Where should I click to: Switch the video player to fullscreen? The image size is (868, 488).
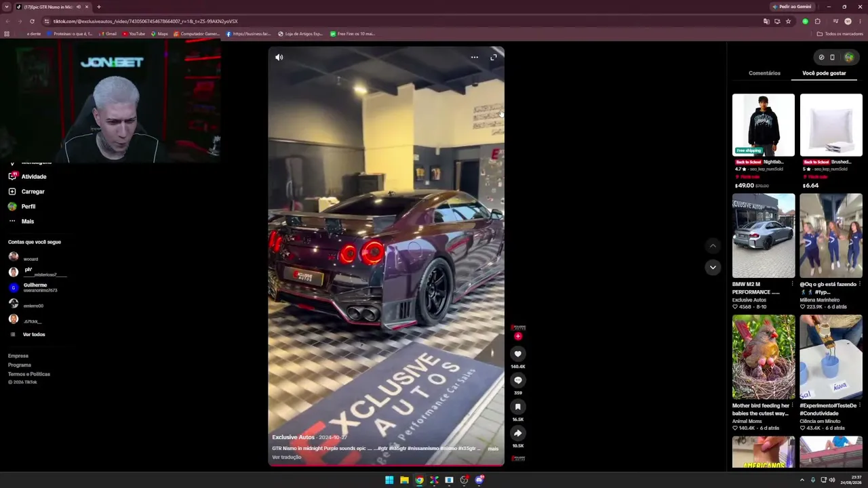(x=494, y=58)
